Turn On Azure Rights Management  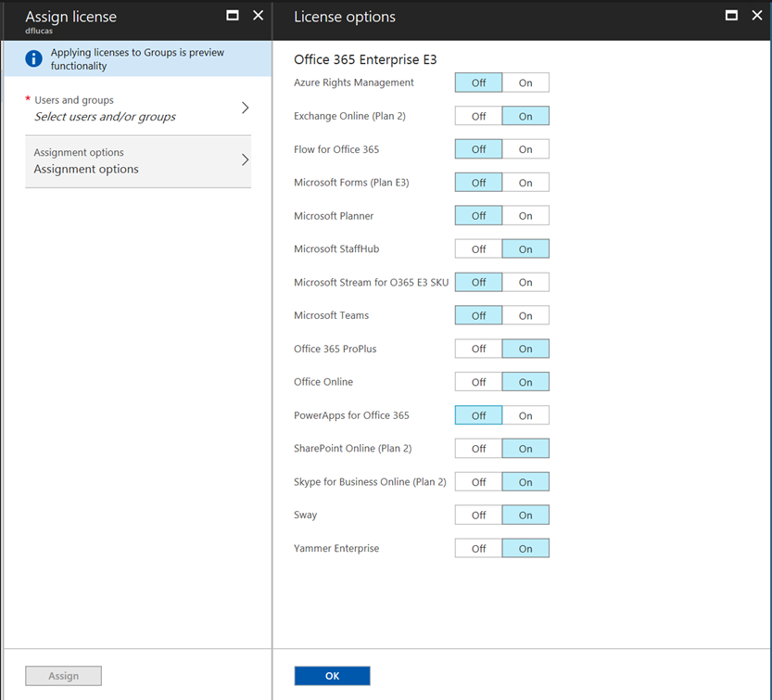click(x=525, y=83)
